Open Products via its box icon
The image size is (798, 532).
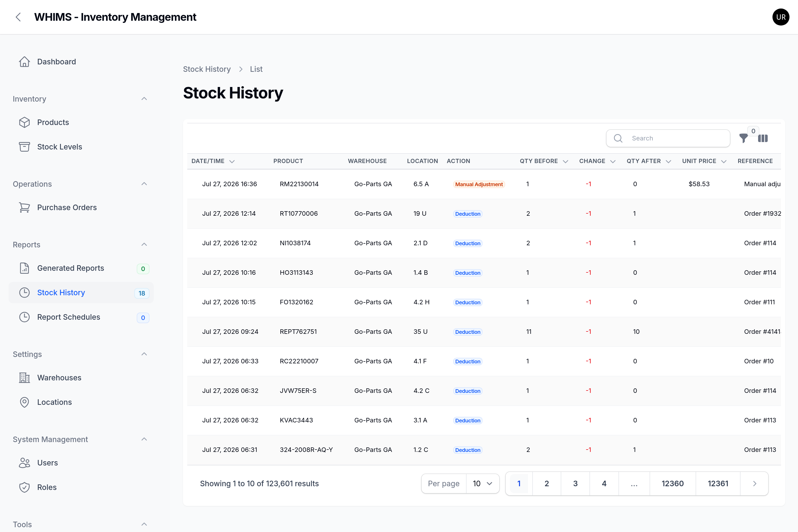pos(24,122)
